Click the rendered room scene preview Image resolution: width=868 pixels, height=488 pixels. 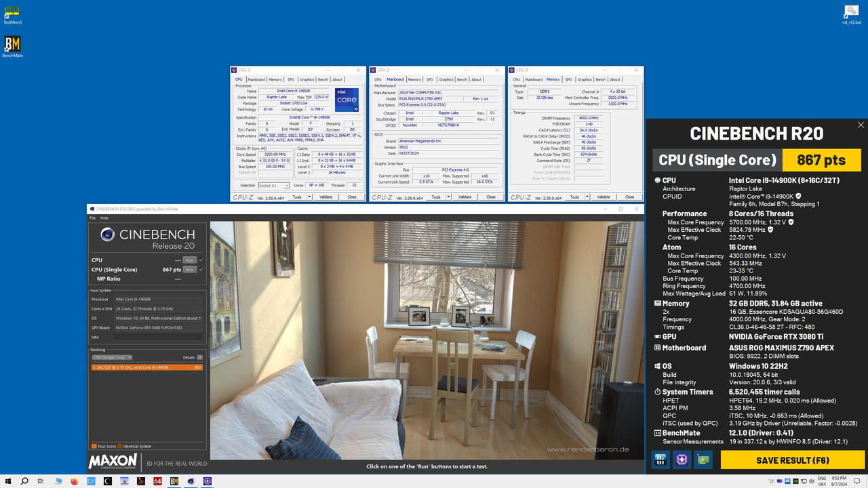[427, 340]
